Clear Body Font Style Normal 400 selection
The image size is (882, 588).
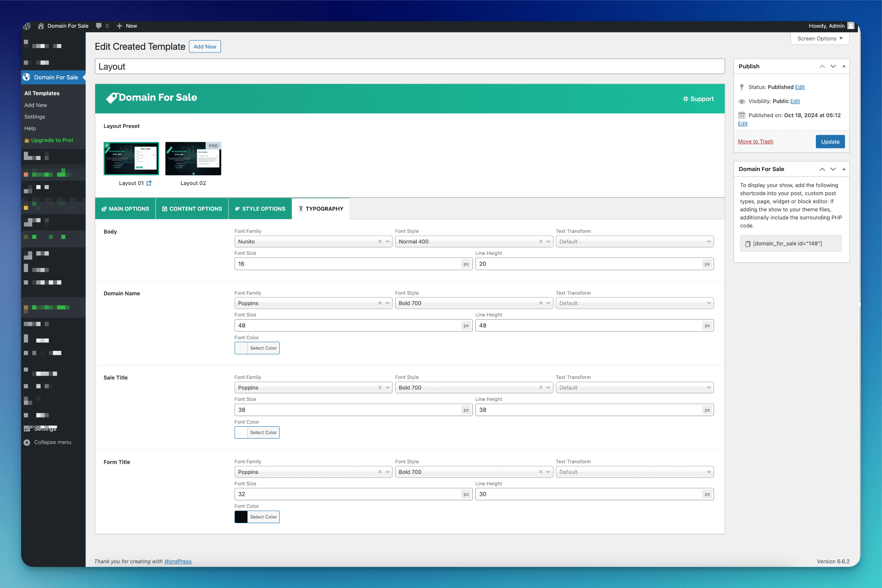pyautogui.click(x=541, y=242)
